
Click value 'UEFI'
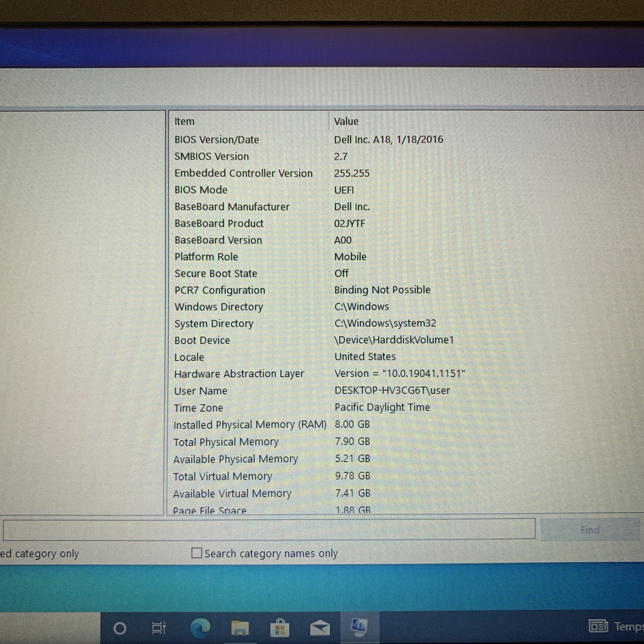click(344, 190)
